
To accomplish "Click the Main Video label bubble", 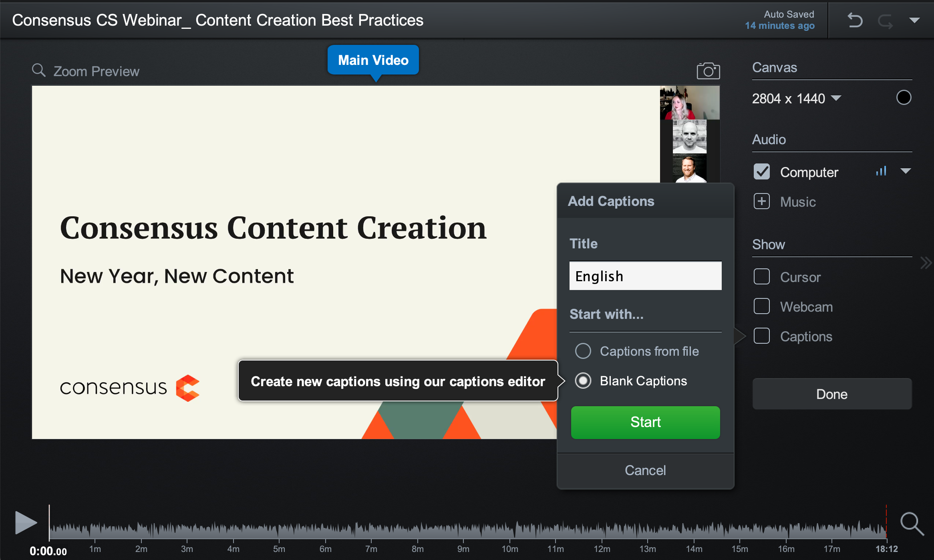I will pos(373,60).
